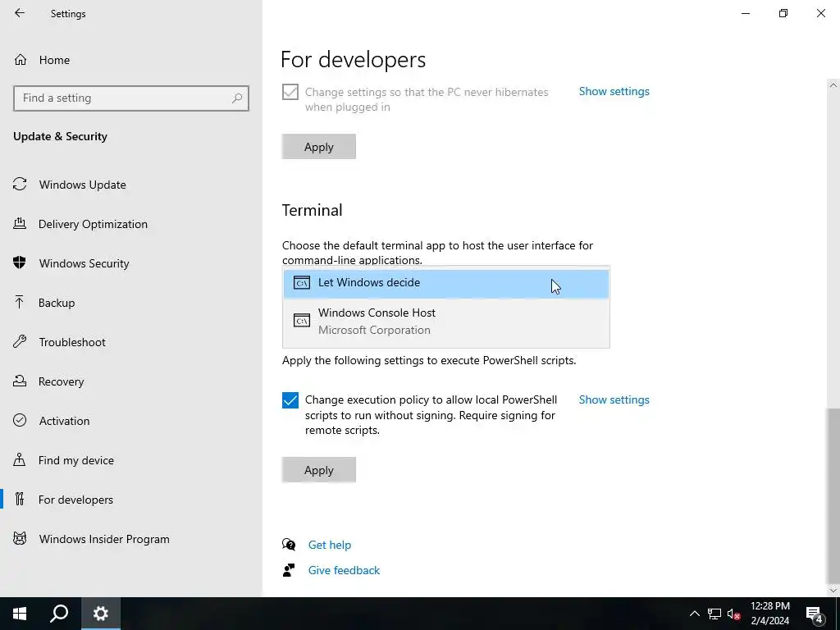Click the For developers tools icon

[20, 499]
